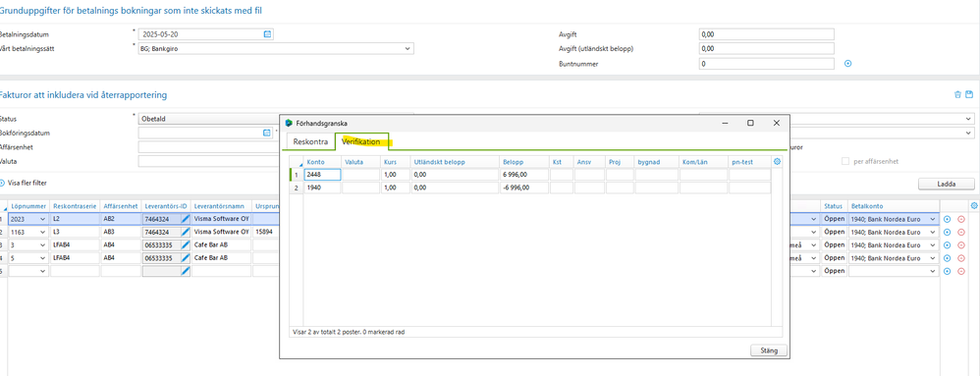This screenshot has height=376, width=980.
Task: Toggle the per affärsenhet checkbox
Action: coord(845,161)
